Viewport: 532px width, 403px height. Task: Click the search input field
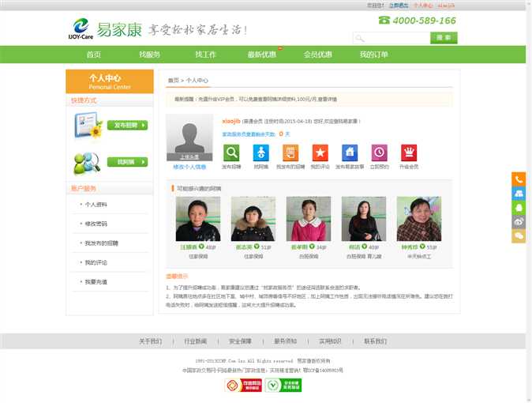[392, 38]
